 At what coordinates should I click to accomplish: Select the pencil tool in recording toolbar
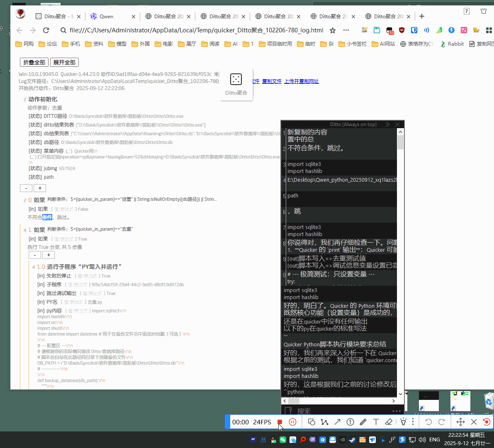click(363, 422)
